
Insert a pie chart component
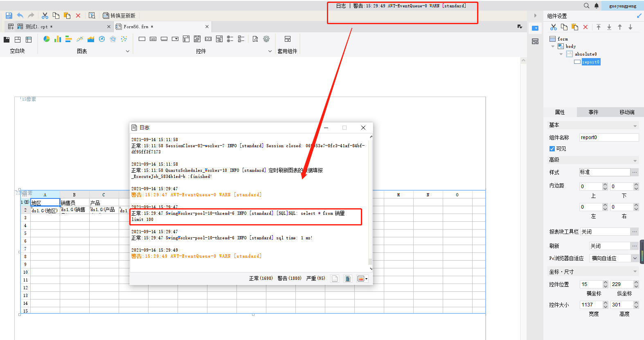[47, 39]
